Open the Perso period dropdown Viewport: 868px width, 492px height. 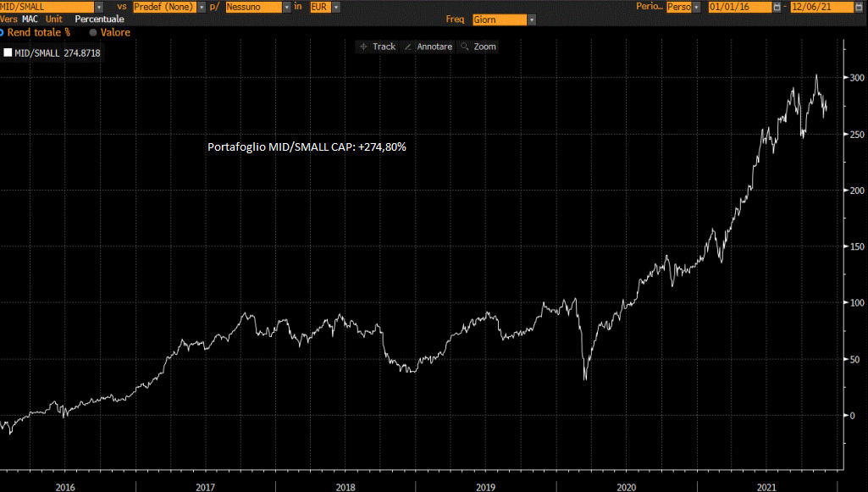(x=697, y=7)
